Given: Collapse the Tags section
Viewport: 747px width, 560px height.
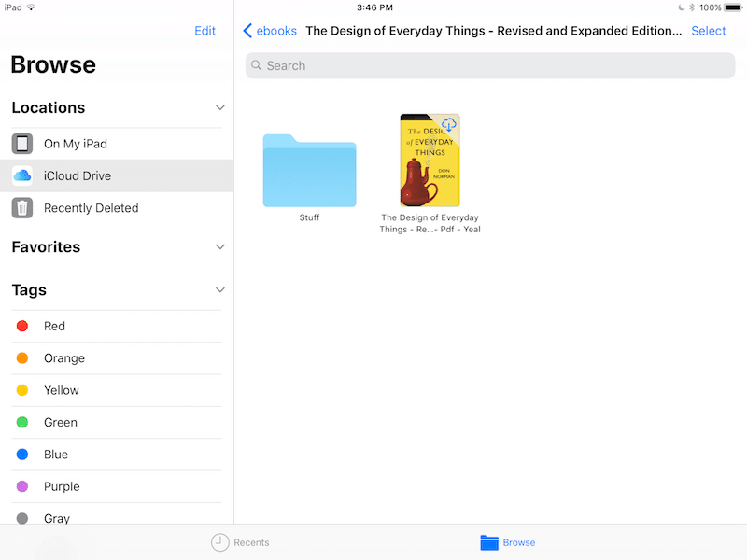Looking at the screenshot, I should click(220, 289).
